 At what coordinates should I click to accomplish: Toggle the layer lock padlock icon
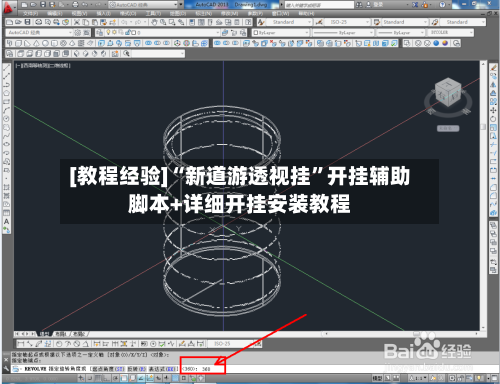point(127,32)
